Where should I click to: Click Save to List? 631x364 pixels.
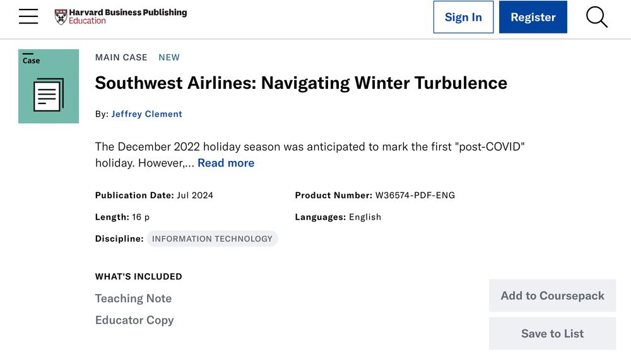coord(552,334)
